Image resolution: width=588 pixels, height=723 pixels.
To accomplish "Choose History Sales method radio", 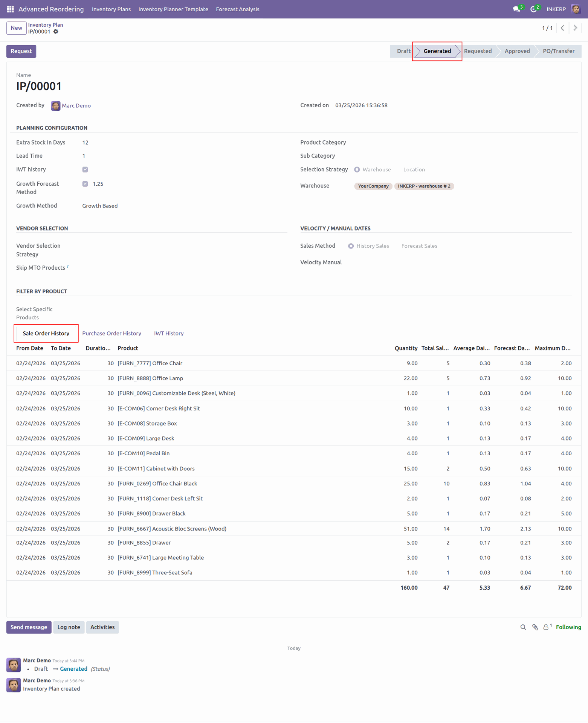I will pos(351,246).
